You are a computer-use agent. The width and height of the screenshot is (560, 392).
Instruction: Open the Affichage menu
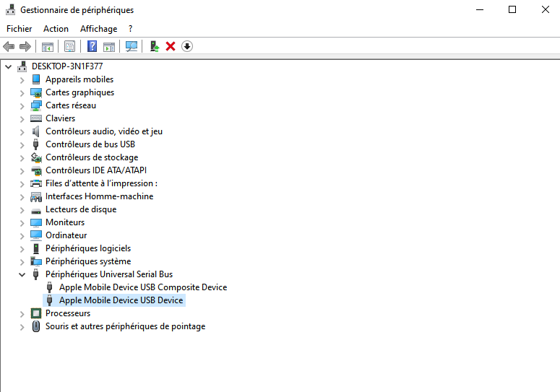[x=98, y=29]
